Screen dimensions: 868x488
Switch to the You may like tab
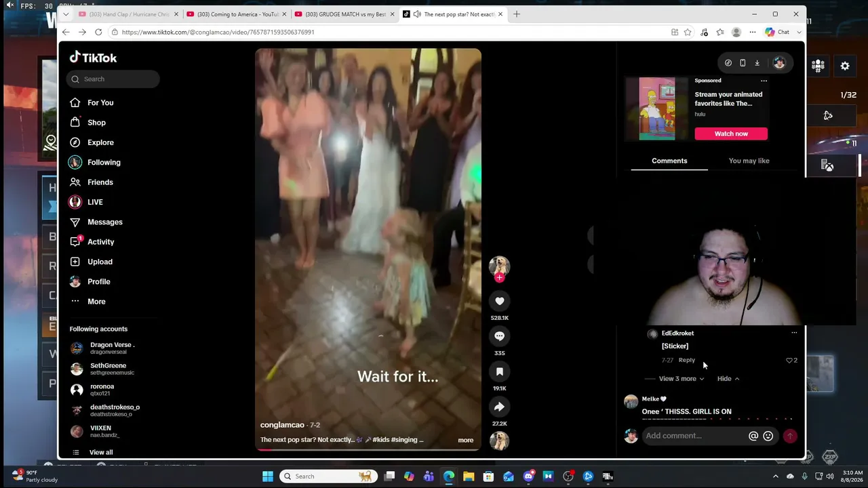tap(749, 161)
